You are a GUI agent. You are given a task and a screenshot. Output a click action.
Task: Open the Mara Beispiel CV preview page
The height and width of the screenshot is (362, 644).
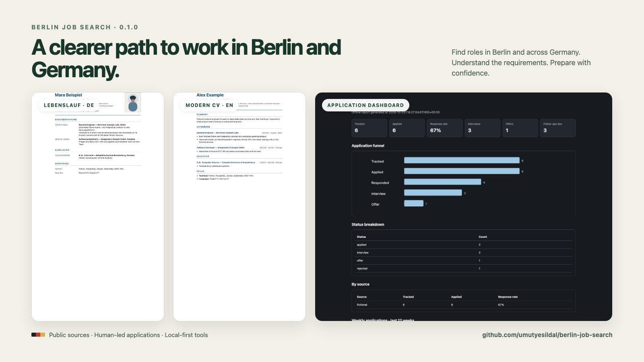pyautogui.click(x=98, y=207)
